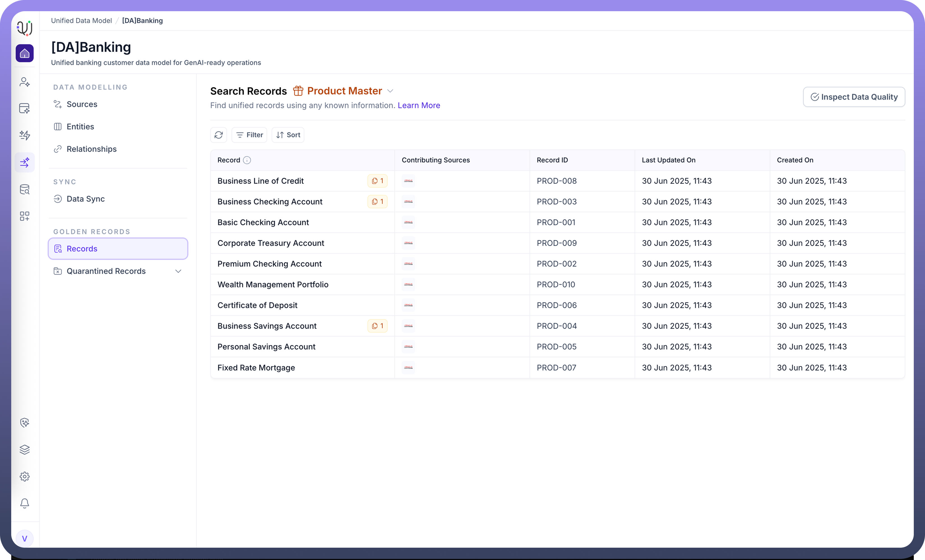The height and width of the screenshot is (560, 925).
Task: Click the Inspect Data Quality button
Action: pos(854,97)
